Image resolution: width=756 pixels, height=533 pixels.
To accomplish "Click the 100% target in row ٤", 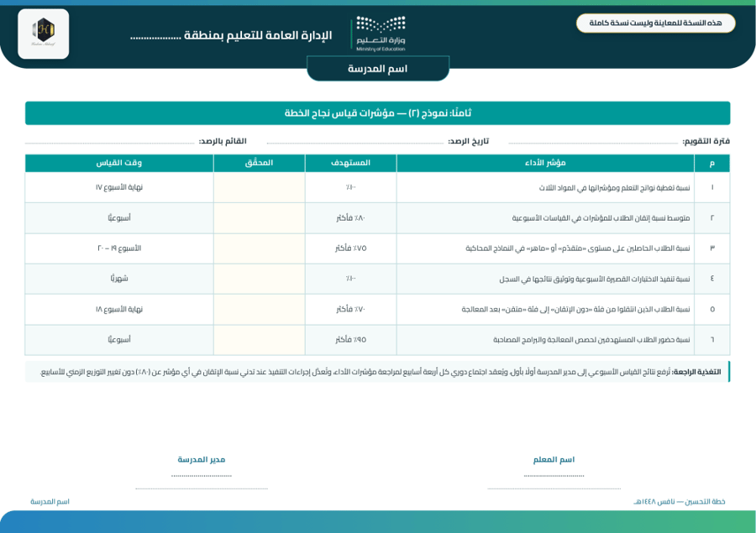I will pyautogui.click(x=350, y=279).
